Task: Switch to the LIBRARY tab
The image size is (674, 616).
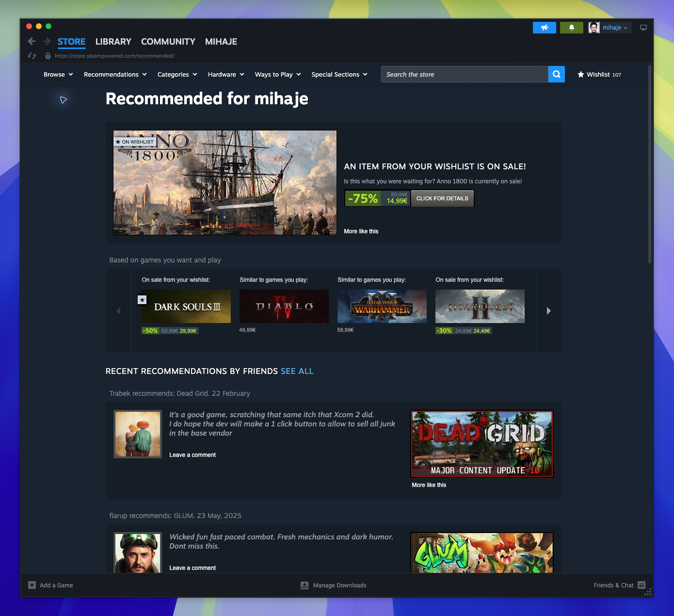Action: click(113, 42)
